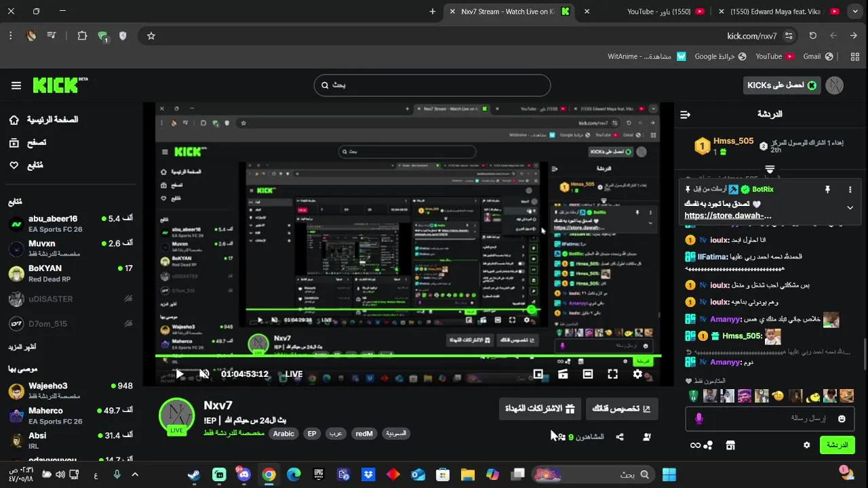Expand the gift leaderboard chevron

coord(770,169)
